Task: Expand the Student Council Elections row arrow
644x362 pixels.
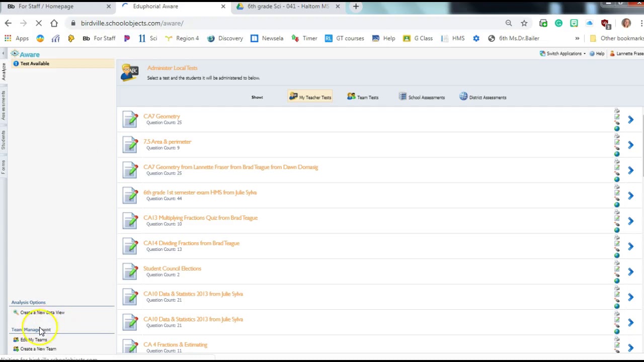Action: [x=630, y=272]
